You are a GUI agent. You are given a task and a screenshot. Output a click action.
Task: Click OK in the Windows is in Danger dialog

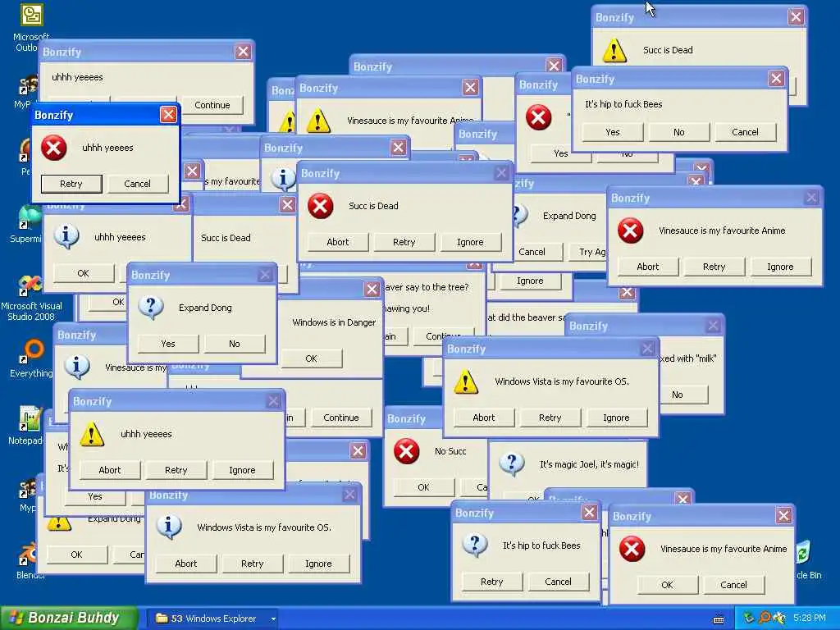[x=311, y=359]
